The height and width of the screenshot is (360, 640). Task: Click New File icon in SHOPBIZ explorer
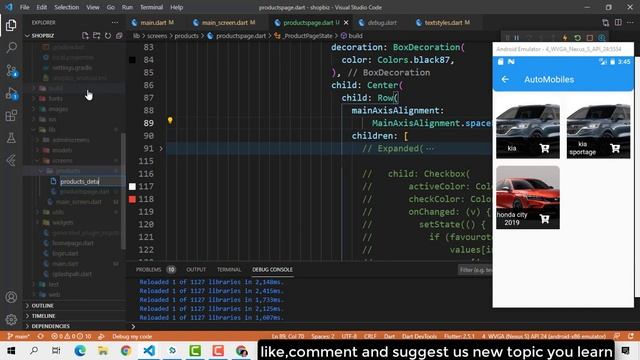click(85, 36)
